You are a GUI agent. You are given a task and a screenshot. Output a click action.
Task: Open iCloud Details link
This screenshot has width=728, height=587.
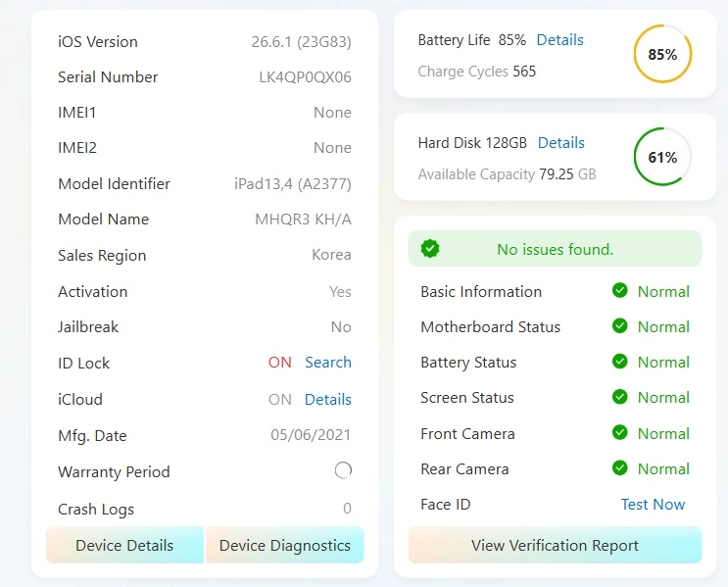(x=328, y=400)
